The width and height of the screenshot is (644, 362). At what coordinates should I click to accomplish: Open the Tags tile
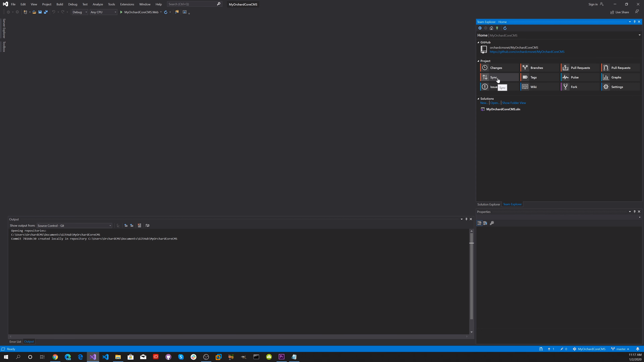point(540,77)
